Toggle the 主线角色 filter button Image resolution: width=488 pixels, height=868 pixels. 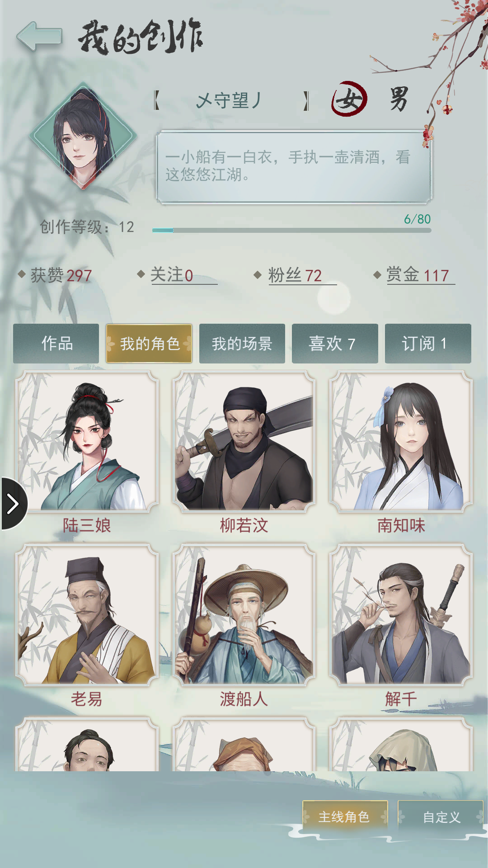(x=345, y=817)
